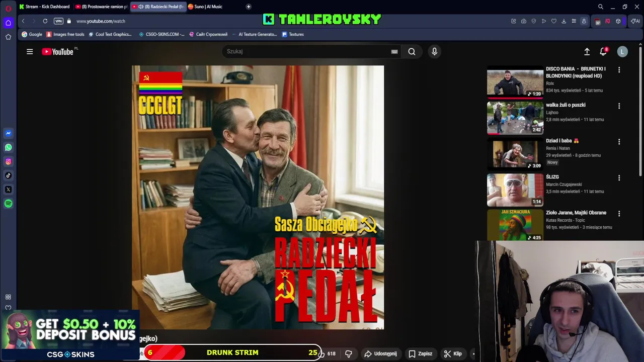Select the Radziecki Pedał tab
The height and width of the screenshot is (362, 644).
(158, 7)
